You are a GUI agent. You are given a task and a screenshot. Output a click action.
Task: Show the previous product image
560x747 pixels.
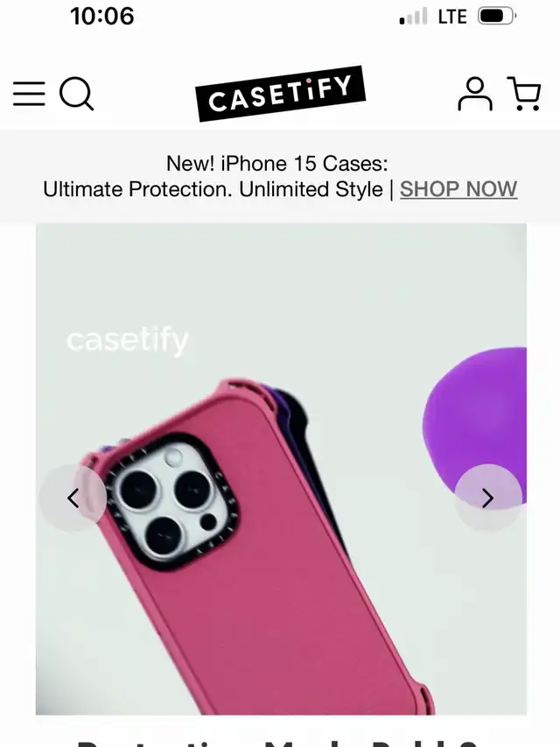73,498
